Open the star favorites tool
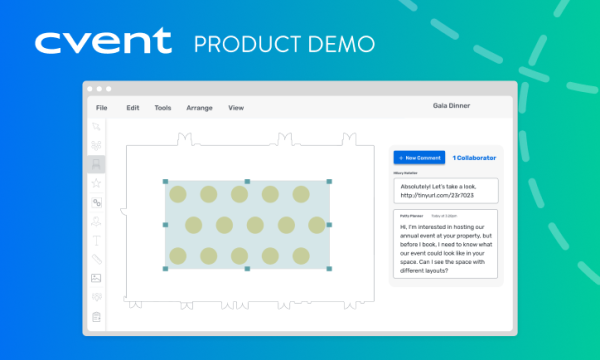 pos(96,183)
